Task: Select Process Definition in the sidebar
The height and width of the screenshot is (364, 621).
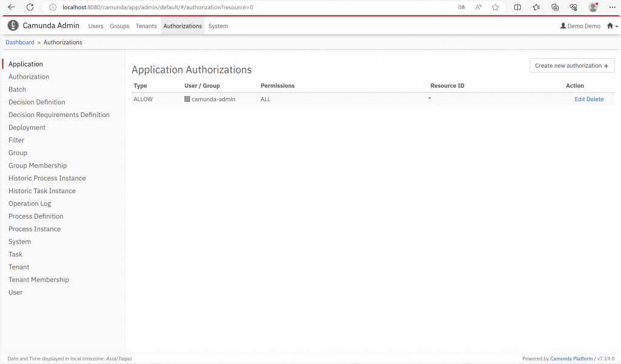Action: [x=36, y=216]
